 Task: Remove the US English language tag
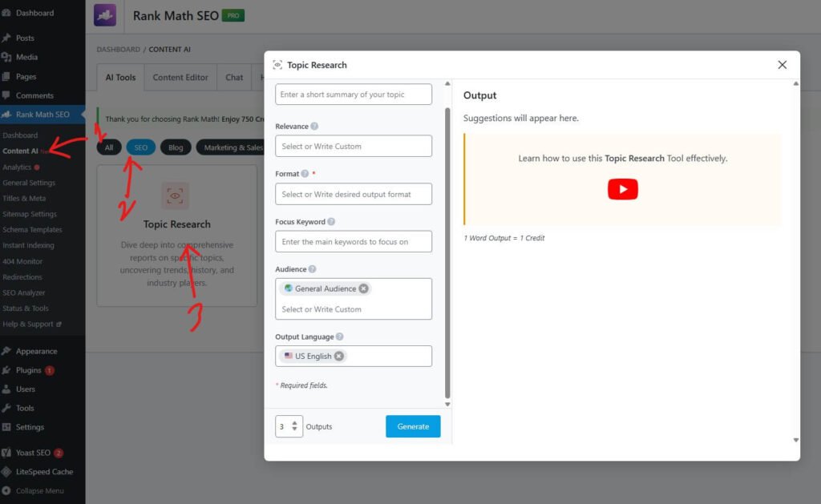click(339, 356)
